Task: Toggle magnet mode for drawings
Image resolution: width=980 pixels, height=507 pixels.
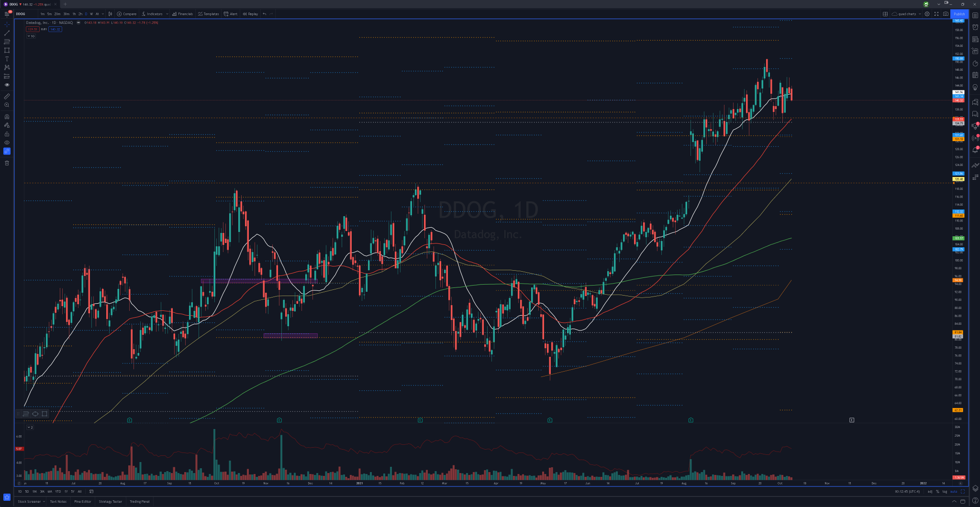Action: [7, 116]
